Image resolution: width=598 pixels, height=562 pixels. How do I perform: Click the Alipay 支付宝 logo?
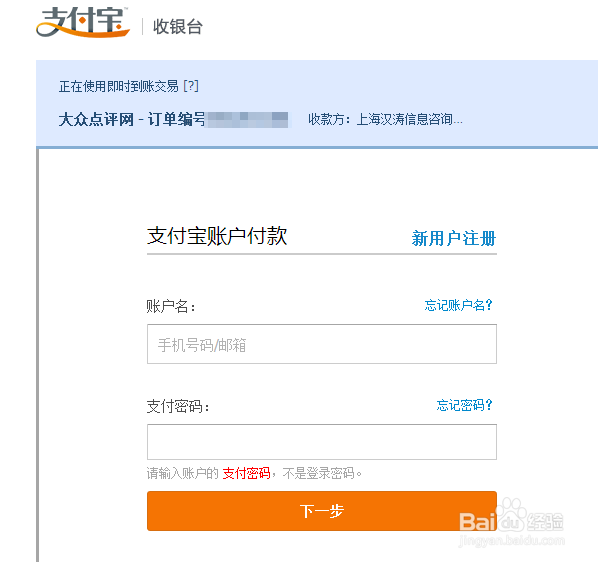(83, 22)
